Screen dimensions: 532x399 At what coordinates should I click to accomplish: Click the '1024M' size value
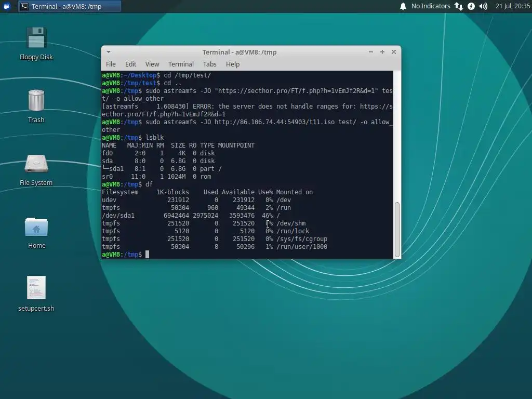tap(177, 177)
